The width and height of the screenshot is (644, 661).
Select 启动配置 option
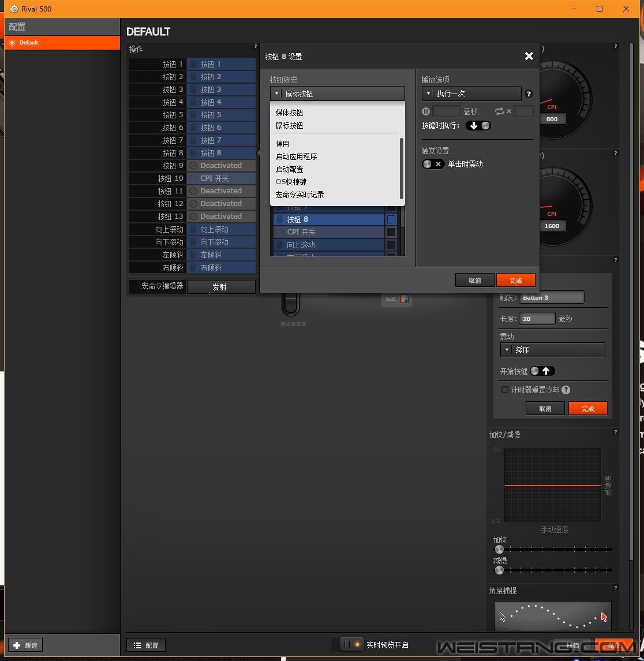click(x=289, y=169)
